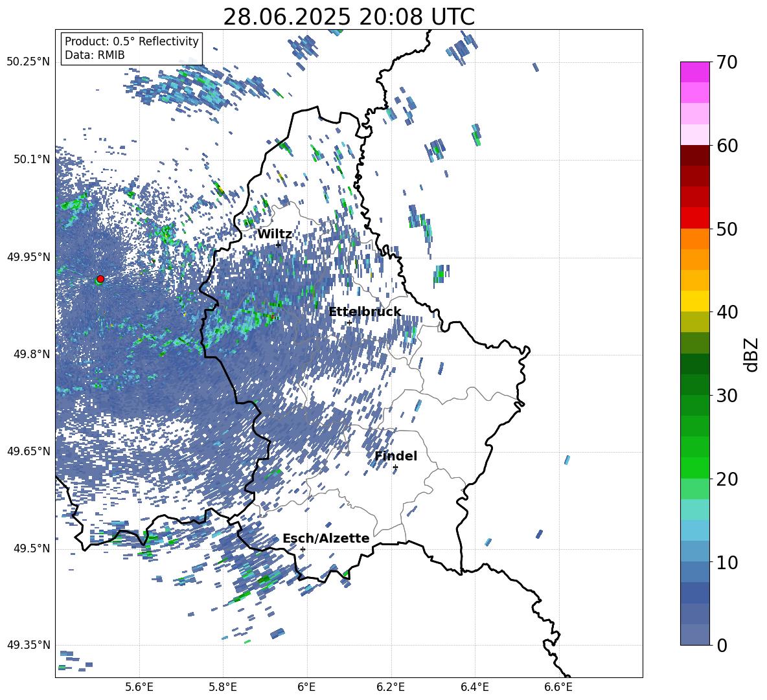The height and width of the screenshot is (700, 767).
Task: Click the 10 tick on the colorbar
Action: point(726,562)
